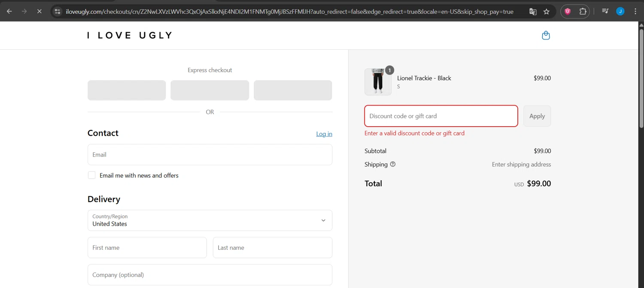Image resolution: width=644 pixels, height=288 pixels.
Task: Focus the Company (optional) field
Action: tap(210, 275)
